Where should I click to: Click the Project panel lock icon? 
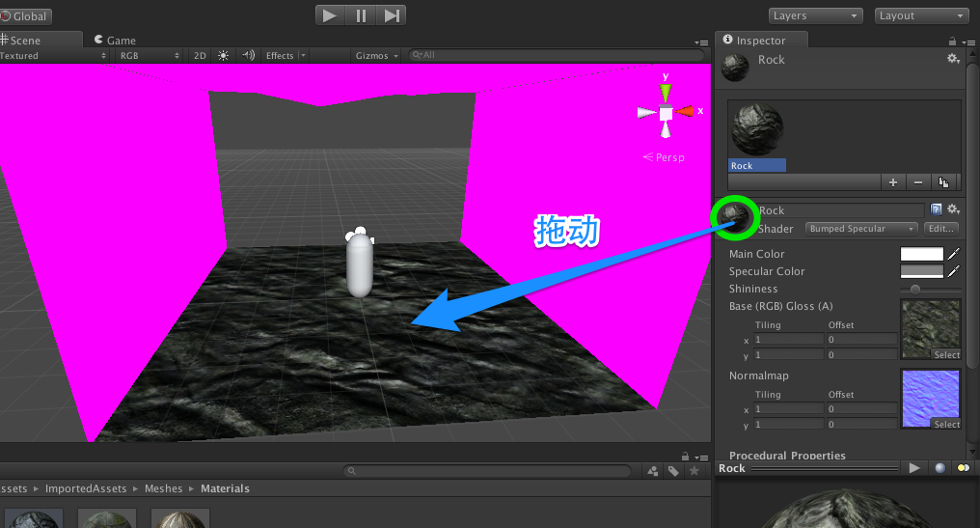click(685, 457)
